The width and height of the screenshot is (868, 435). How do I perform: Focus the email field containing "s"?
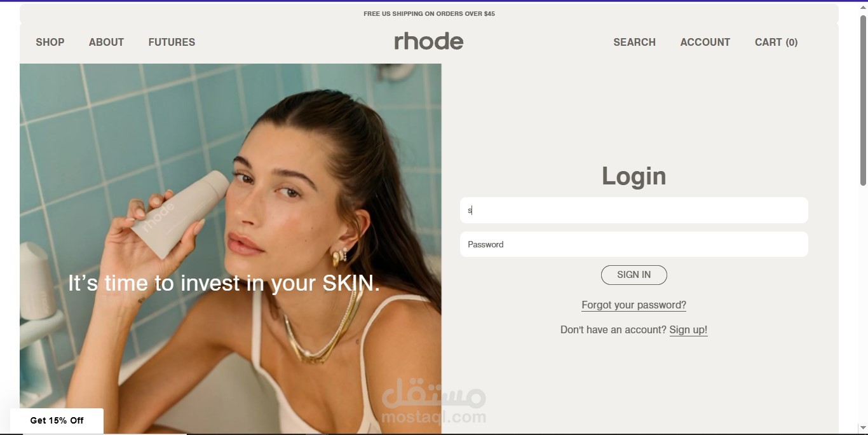[634, 211]
